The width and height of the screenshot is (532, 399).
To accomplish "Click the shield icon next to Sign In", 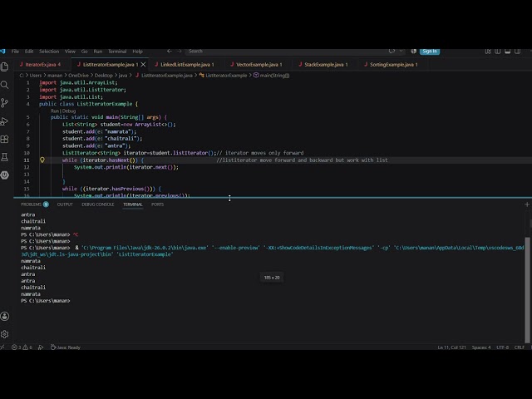I will [414, 52].
